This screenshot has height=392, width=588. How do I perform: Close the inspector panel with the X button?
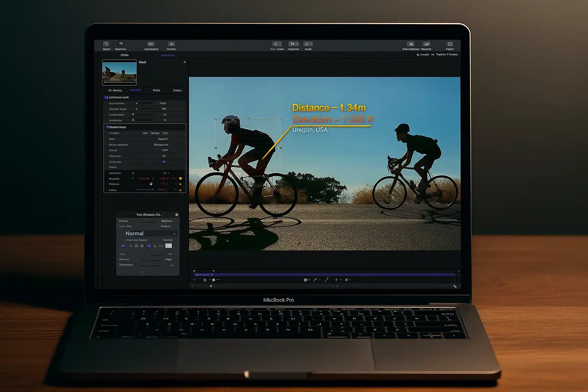click(185, 62)
